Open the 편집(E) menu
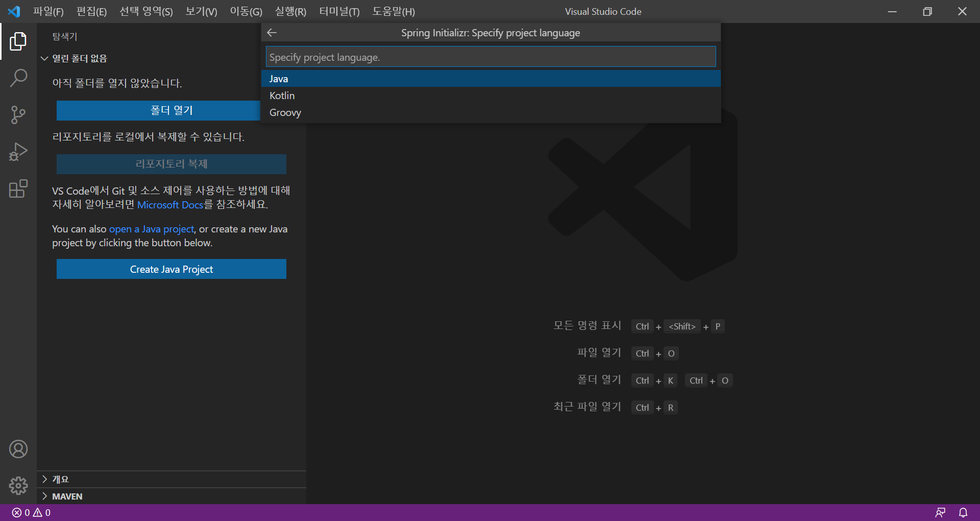 [x=91, y=11]
